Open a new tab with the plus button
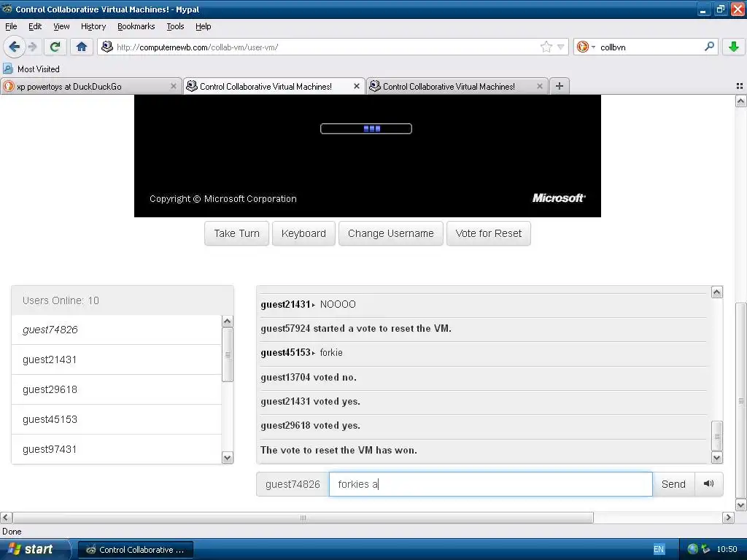 pos(560,86)
